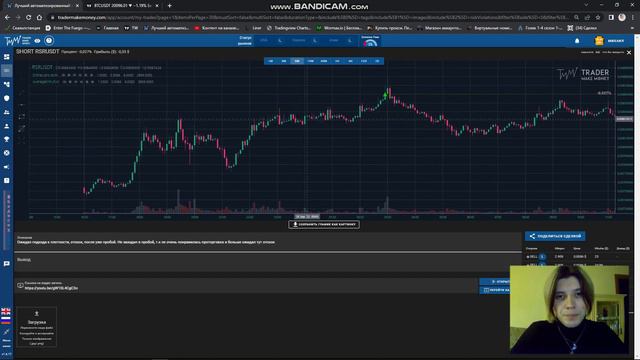This screenshot has width=640, height=360.
Task: Open the single user icon in sidebar
Action: click(x=7, y=126)
